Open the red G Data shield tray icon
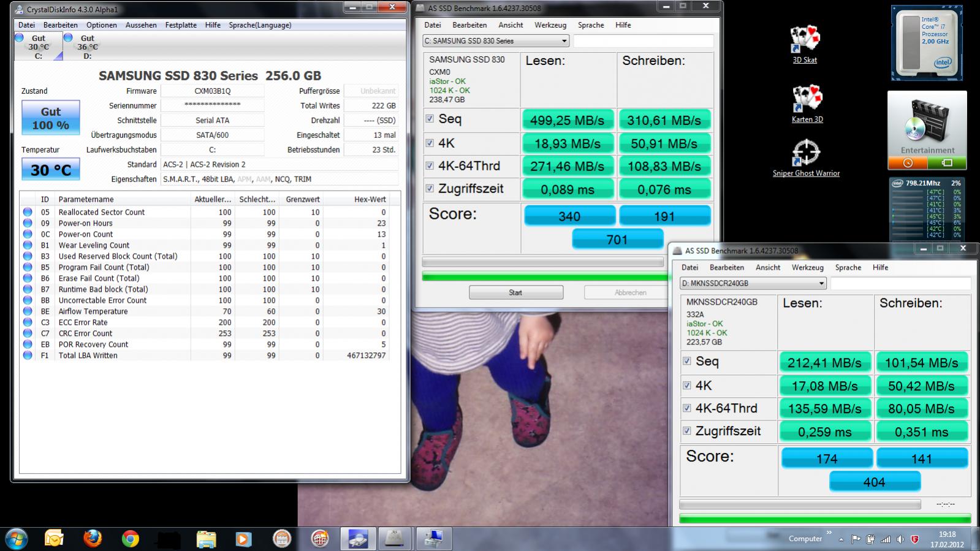Screen dimensions: 980x551 [915, 539]
